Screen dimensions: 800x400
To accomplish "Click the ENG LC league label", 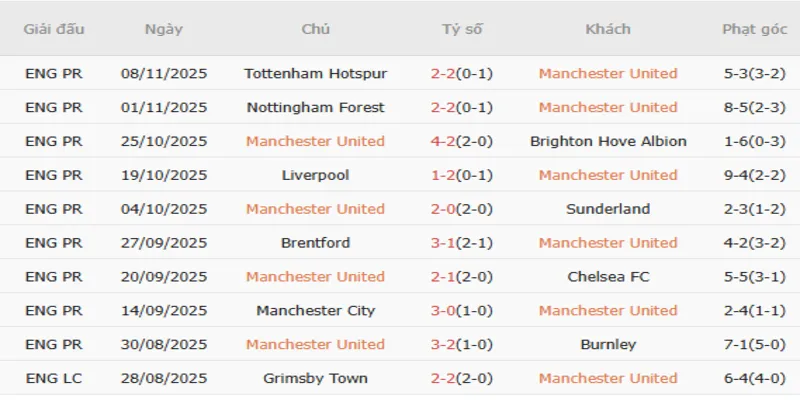I will (x=54, y=379).
